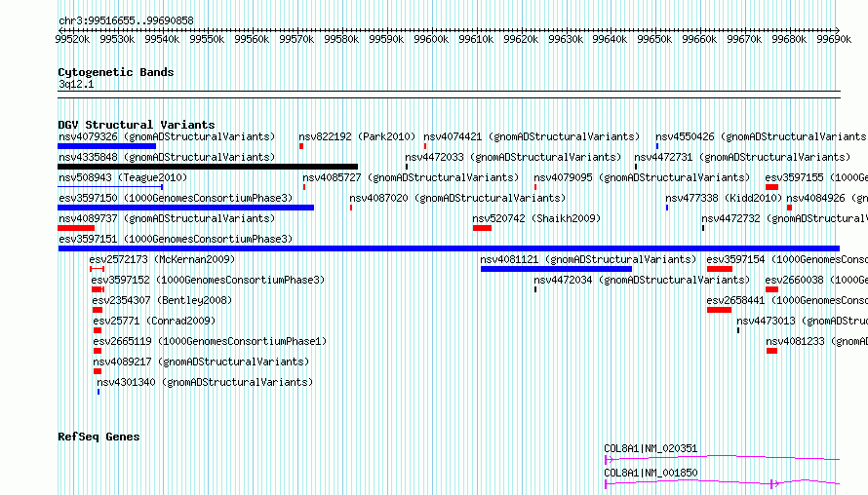This screenshot has width=868, height=495.
Task: Select the nsv4089737 variant label
Action: tap(167, 218)
